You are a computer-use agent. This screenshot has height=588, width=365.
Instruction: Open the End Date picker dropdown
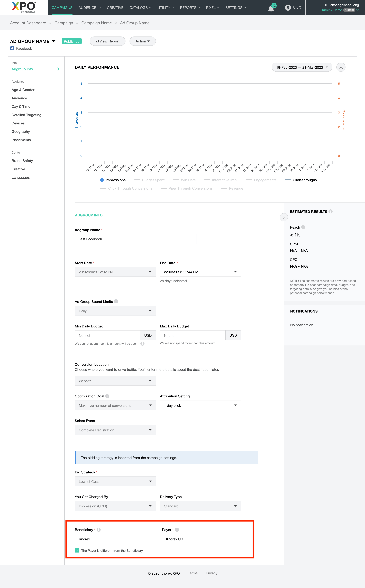tap(200, 272)
